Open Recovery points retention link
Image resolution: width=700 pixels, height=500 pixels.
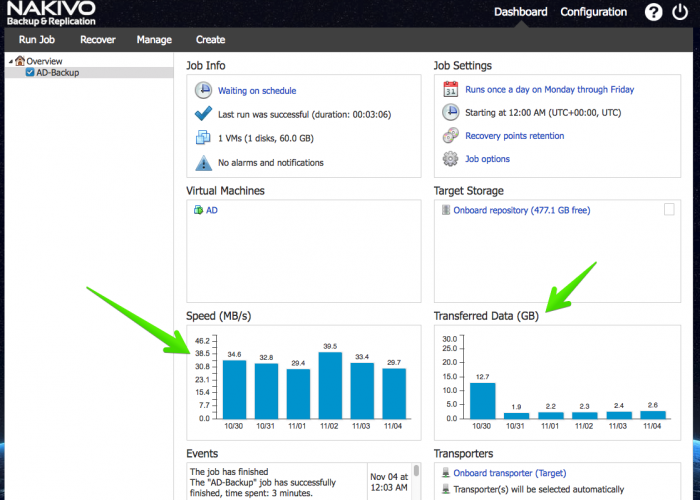(x=514, y=136)
